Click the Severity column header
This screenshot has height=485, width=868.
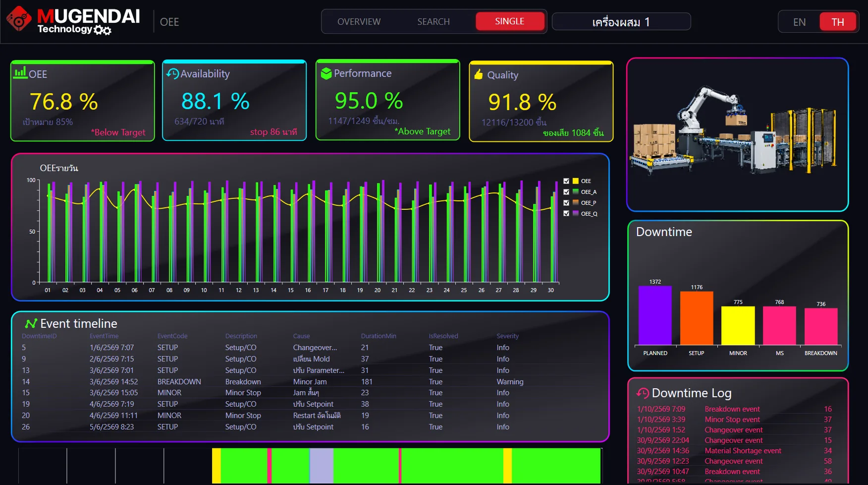tap(508, 336)
